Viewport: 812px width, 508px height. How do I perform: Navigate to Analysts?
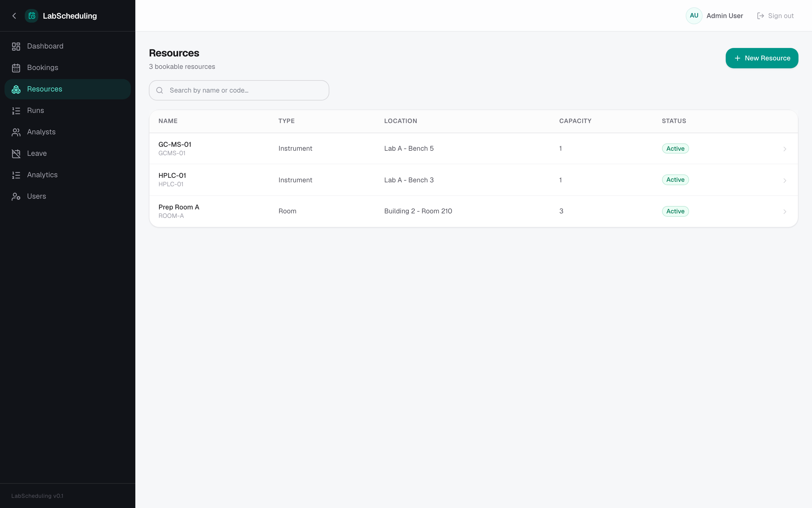tap(67, 132)
